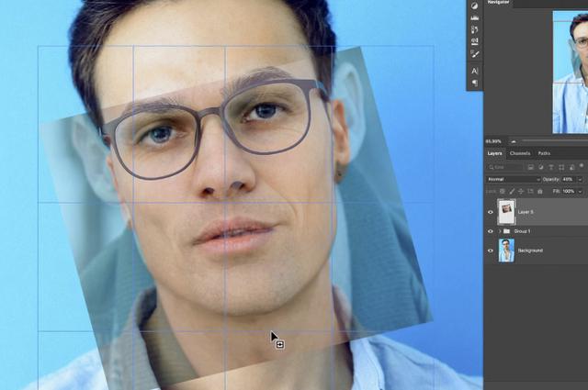Select the Group 1 name text

coord(522,231)
